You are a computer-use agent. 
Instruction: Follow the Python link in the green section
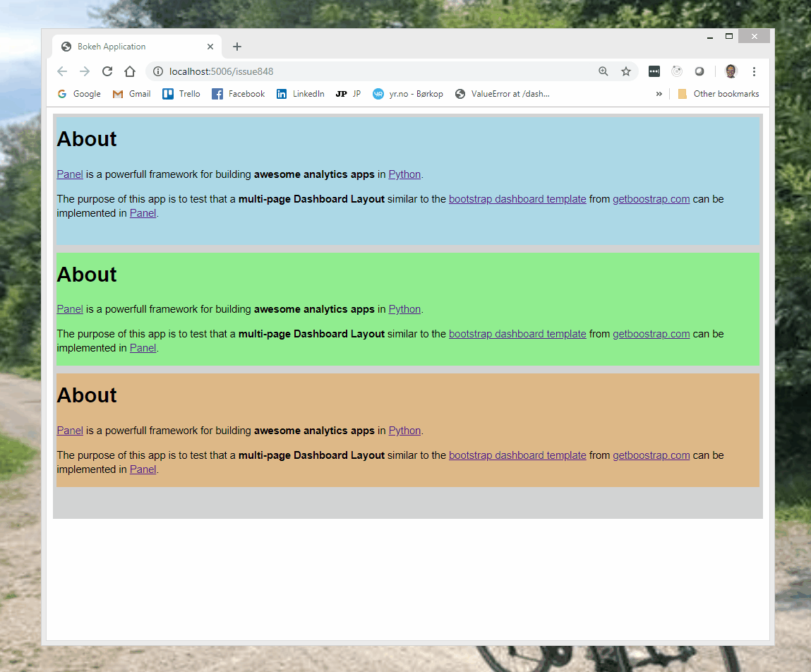[404, 309]
